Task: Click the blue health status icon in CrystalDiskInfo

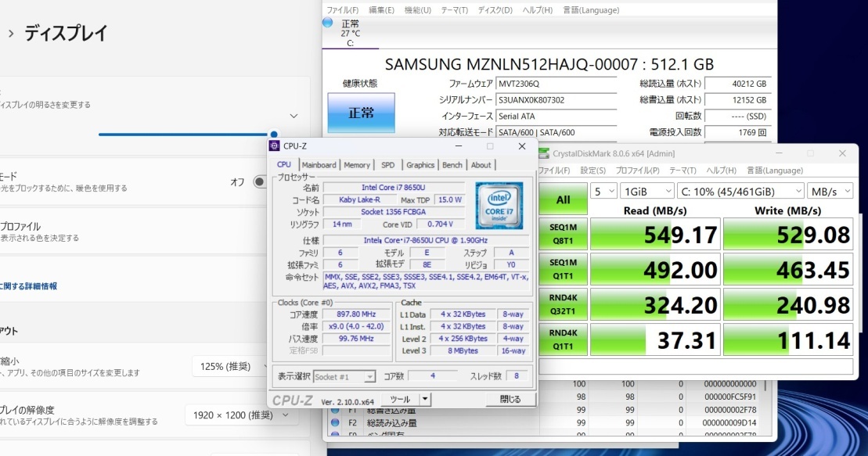Action: point(360,110)
